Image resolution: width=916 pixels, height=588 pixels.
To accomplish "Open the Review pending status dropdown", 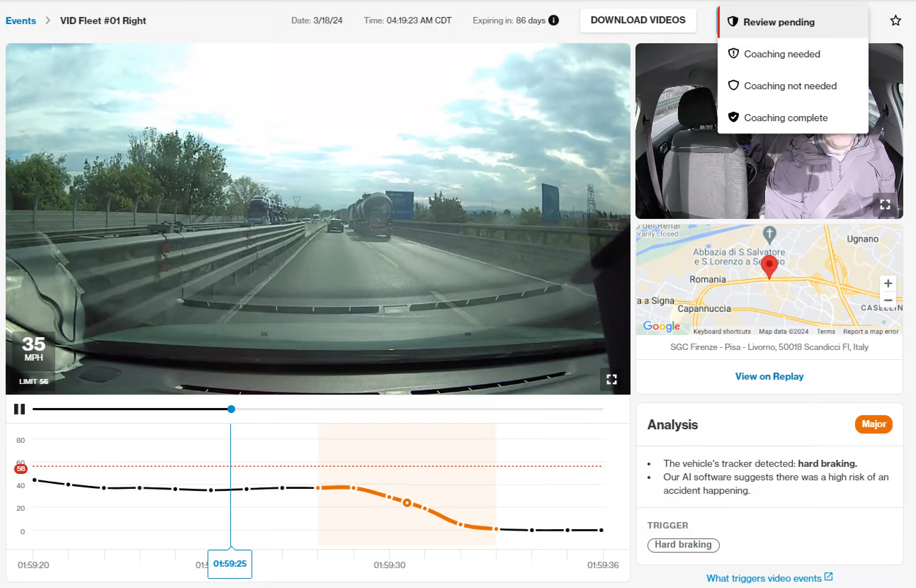I will (779, 22).
